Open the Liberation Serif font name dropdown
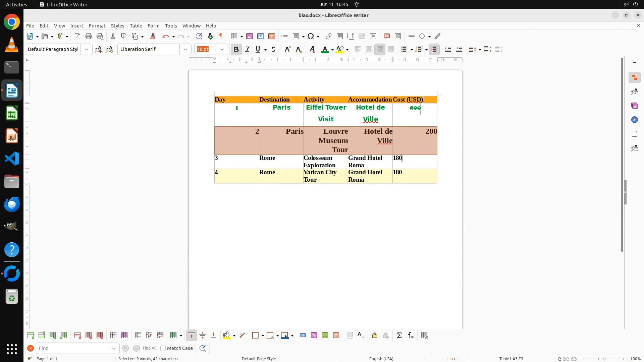The width and height of the screenshot is (644, 362). tap(185, 49)
